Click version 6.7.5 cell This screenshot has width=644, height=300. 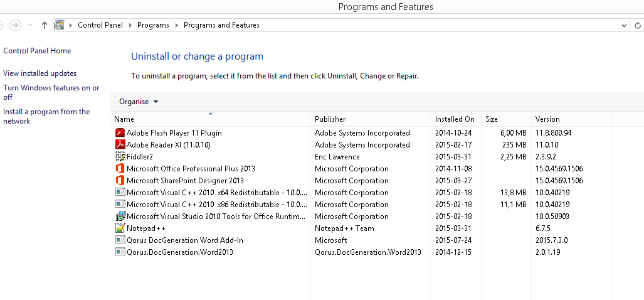pos(542,228)
